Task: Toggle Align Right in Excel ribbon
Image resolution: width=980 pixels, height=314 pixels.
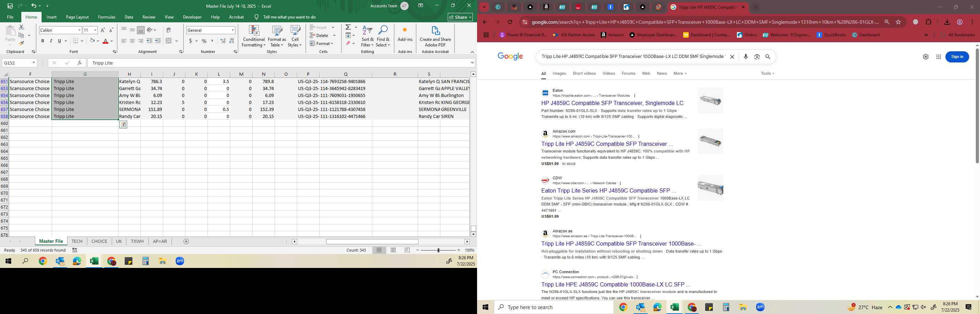Action: (x=141, y=41)
